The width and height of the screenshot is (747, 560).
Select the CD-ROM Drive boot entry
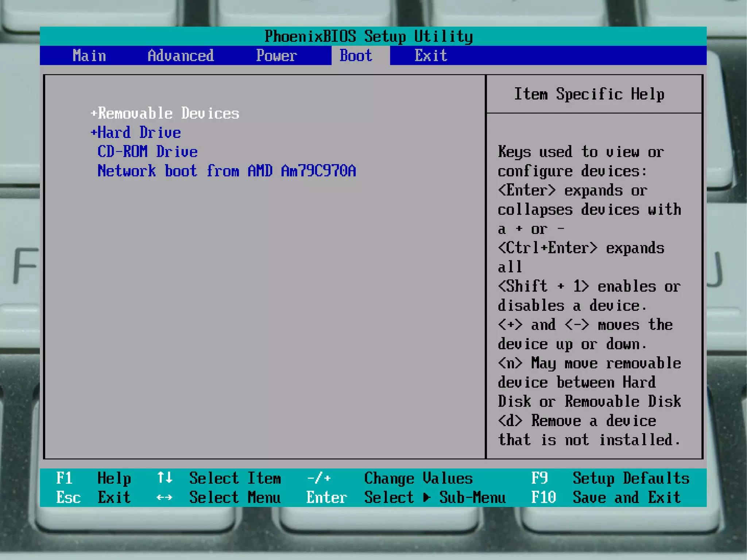click(x=147, y=152)
